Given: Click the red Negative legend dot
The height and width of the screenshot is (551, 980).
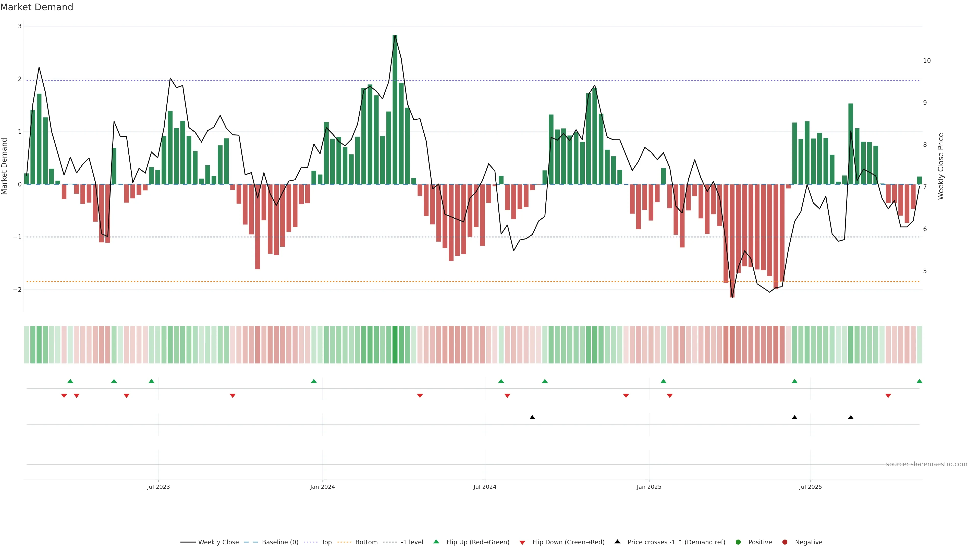Looking at the screenshot, I should coord(785,542).
